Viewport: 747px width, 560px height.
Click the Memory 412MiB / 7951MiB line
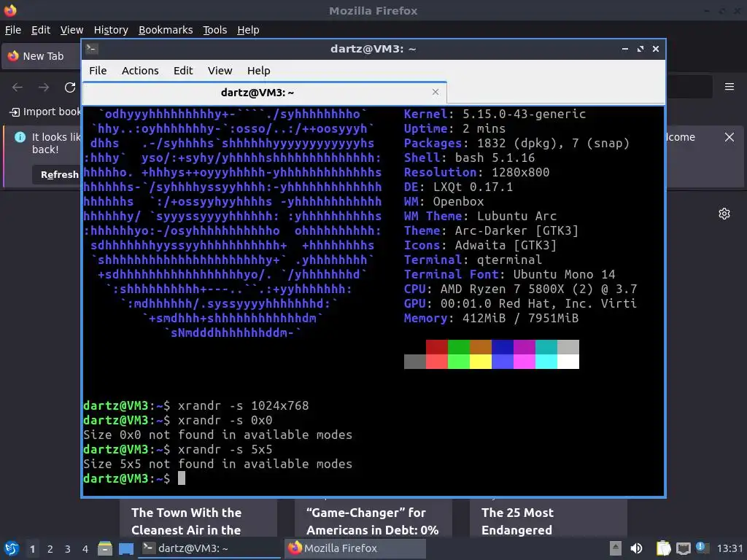[491, 318]
